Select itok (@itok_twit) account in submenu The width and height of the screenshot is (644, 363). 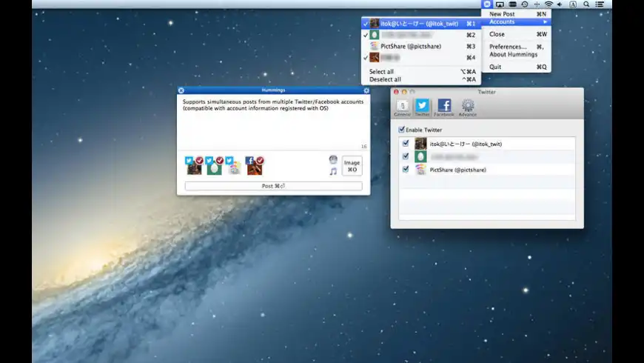(x=421, y=24)
